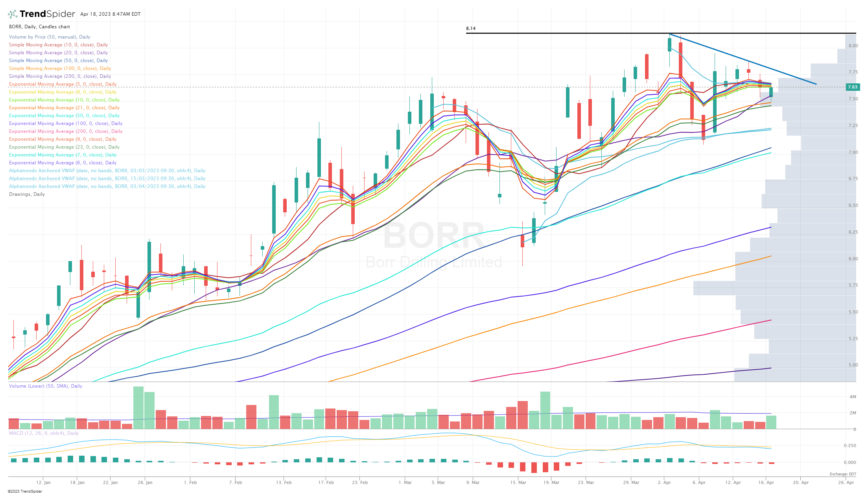Select 'Exponential Moving Average (9, 0, close)' legend
The height and width of the screenshot is (495, 868).
[63, 139]
